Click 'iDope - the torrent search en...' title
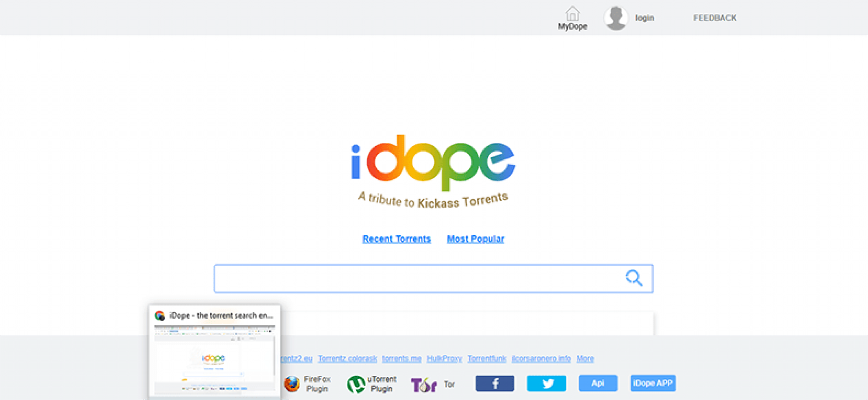Viewport: 868px width, 400px height. [221, 316]
